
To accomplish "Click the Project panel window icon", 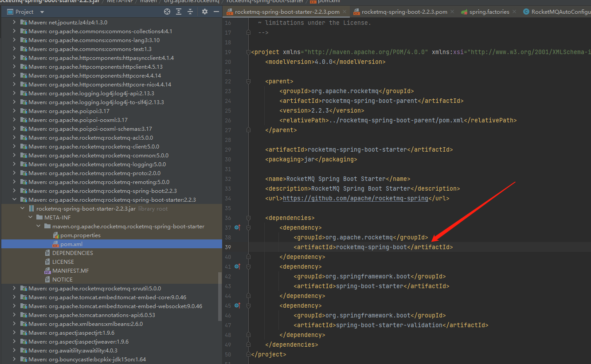I will pos(11,12).
